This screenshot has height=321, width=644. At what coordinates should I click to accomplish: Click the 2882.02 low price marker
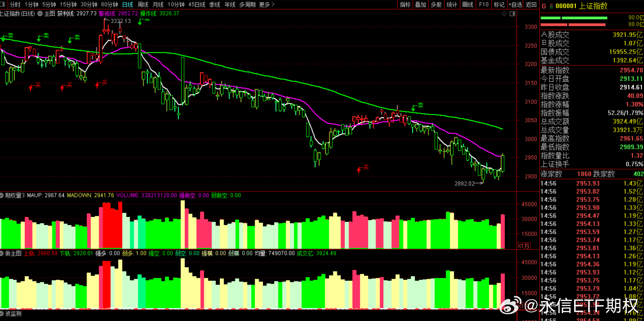[464, 184]
